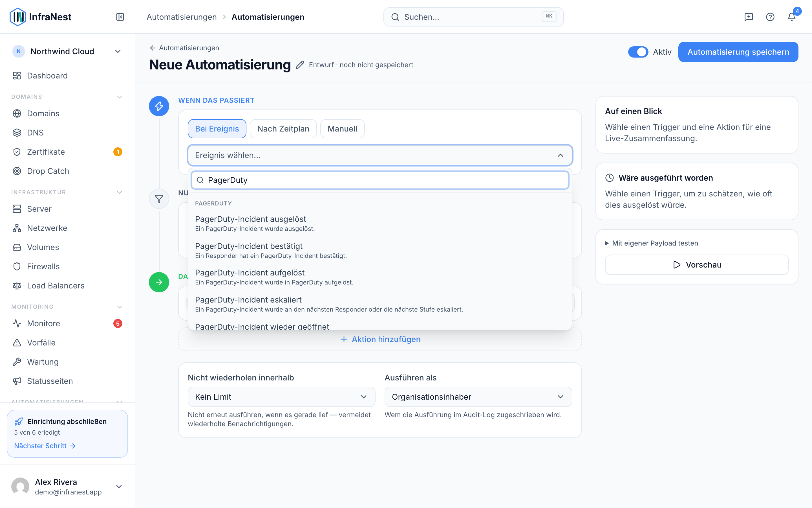Click the Alex Rivera avatar
Screen dimensions: 812x508
point(20,487)
